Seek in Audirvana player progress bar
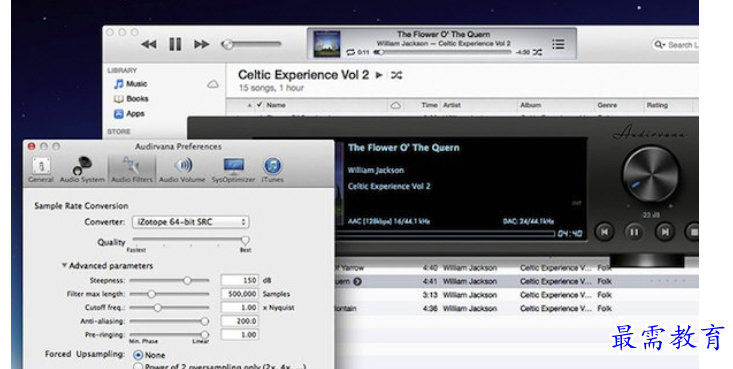 click(446, 233)
